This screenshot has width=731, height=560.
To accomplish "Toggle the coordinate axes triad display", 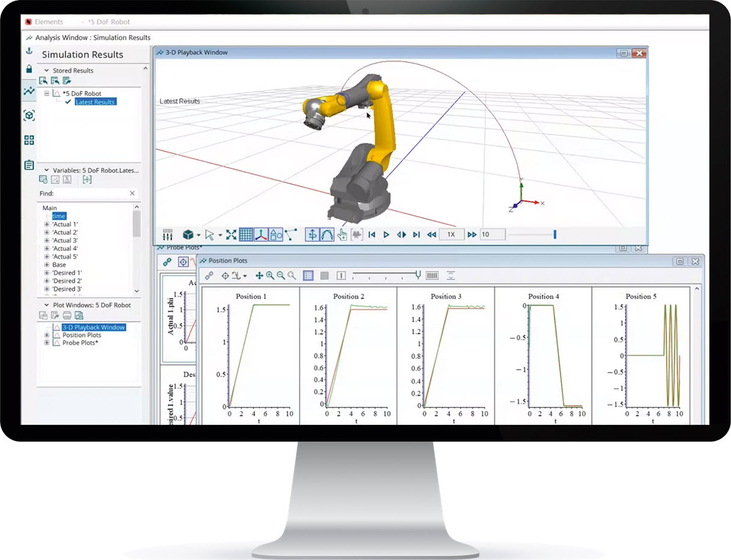I will tap(261, 234).
